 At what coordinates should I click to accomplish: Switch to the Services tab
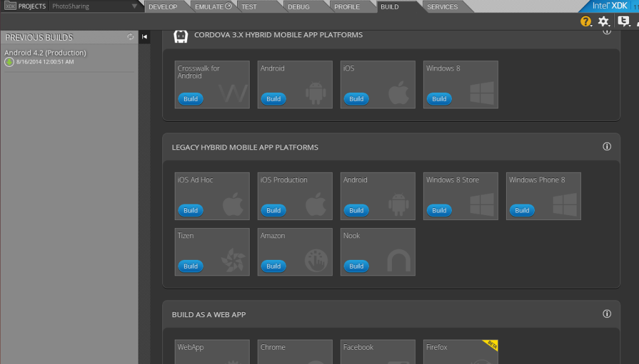pos(442,7)
